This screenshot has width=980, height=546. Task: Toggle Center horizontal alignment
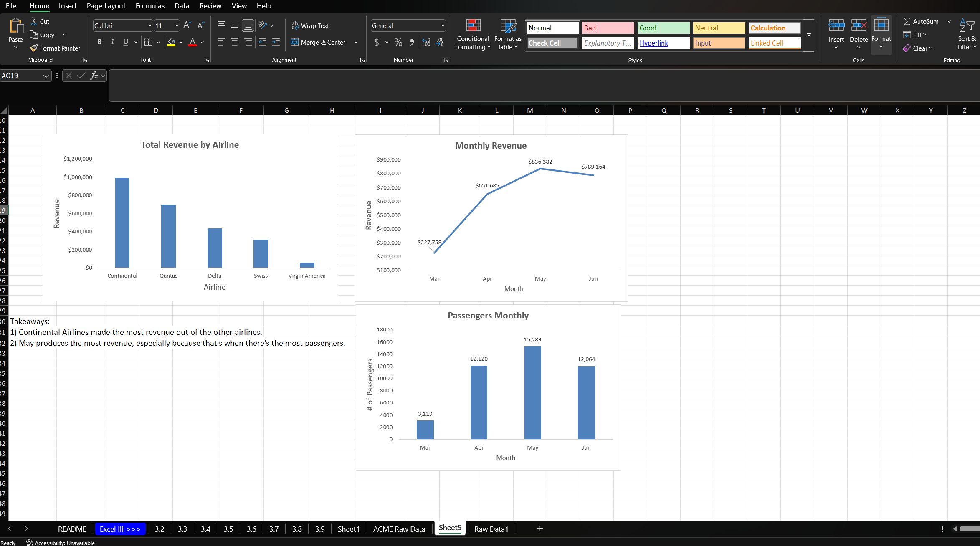[x=235, y=42]
